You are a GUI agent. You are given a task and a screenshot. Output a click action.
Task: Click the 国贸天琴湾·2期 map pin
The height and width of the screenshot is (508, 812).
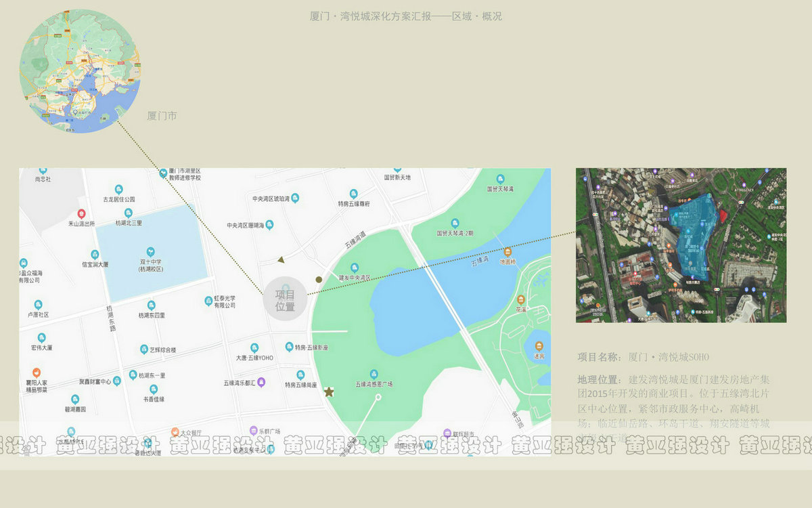455,224
